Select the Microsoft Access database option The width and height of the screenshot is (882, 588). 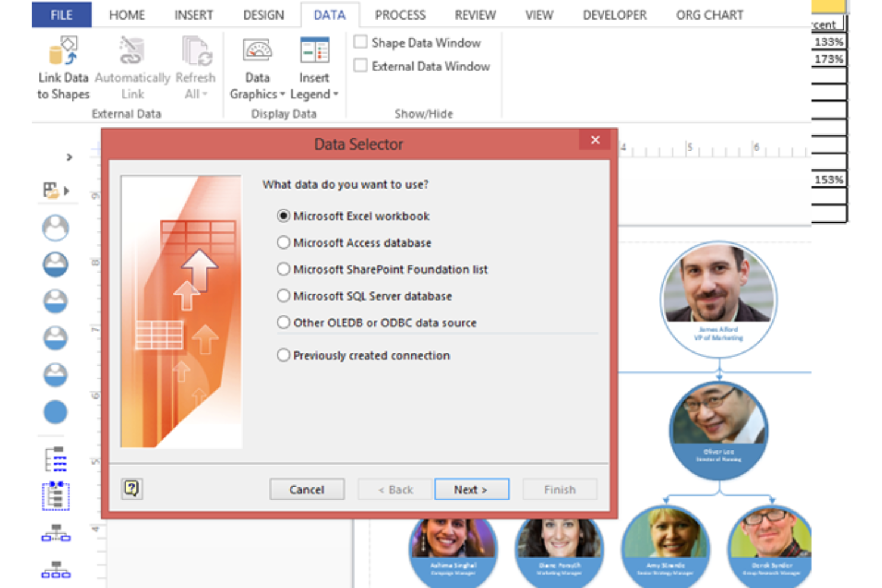click(x=284, y=242)
